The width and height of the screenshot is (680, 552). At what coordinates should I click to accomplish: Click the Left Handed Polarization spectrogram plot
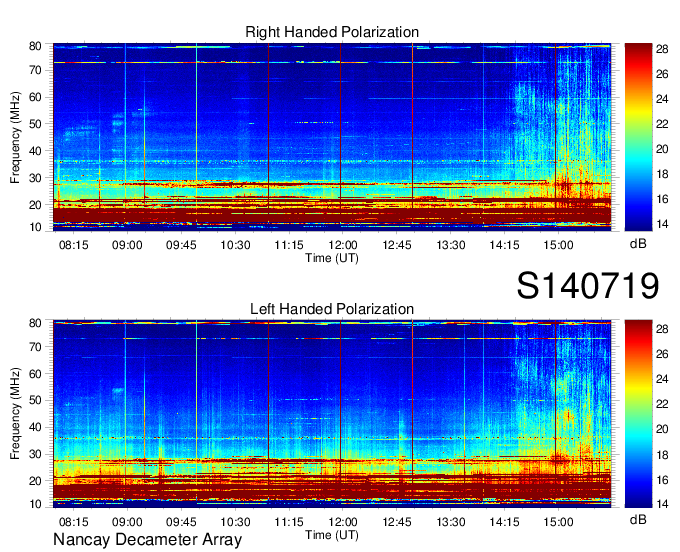click(x=332, y=414)
